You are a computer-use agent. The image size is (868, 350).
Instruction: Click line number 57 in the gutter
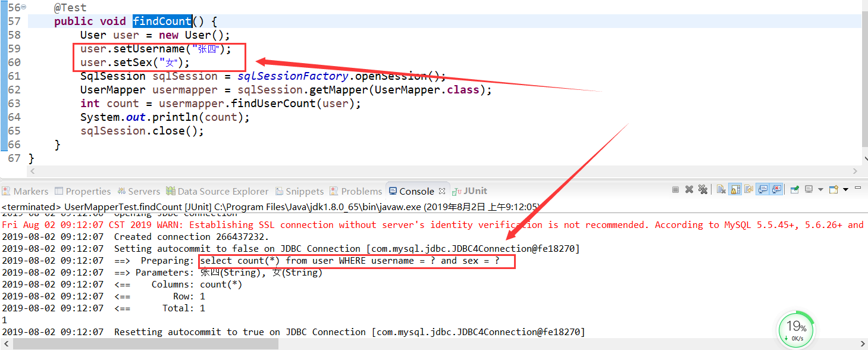coord(14,21)
